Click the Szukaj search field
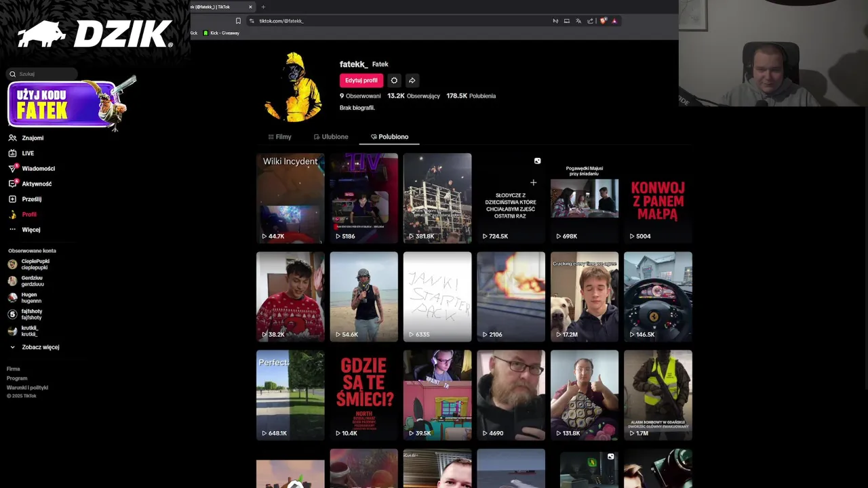This screenshot has width=868, height=488. [x=41, y=74]
